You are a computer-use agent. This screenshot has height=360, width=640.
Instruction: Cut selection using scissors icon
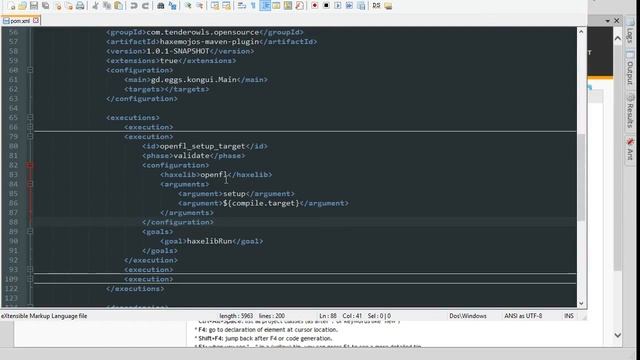[x=95, y=6]
